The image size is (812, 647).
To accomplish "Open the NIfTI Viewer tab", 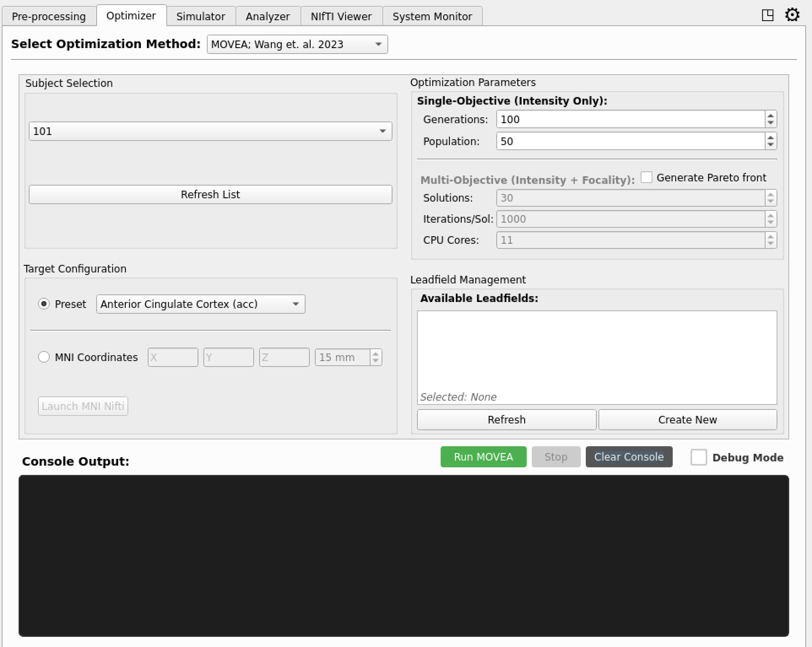I will pos(341,16).
